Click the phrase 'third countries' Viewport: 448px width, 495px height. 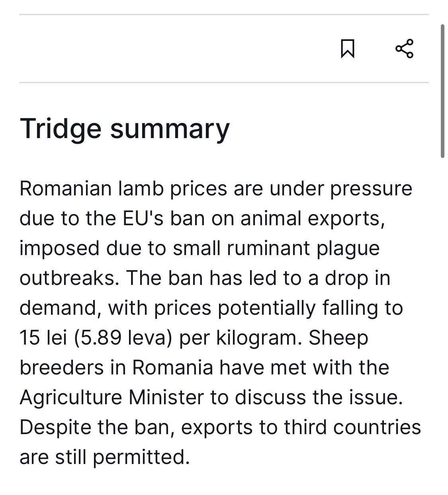click(352, 427)
